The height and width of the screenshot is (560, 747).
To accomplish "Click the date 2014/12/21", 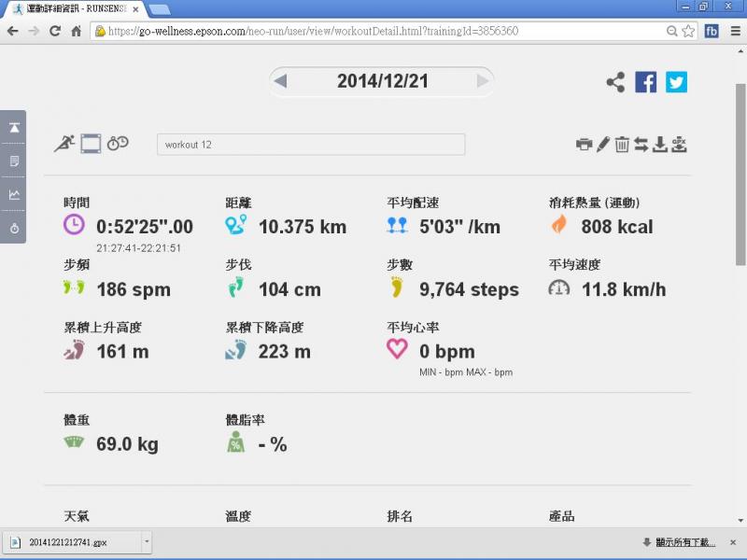I will (383, 81).
